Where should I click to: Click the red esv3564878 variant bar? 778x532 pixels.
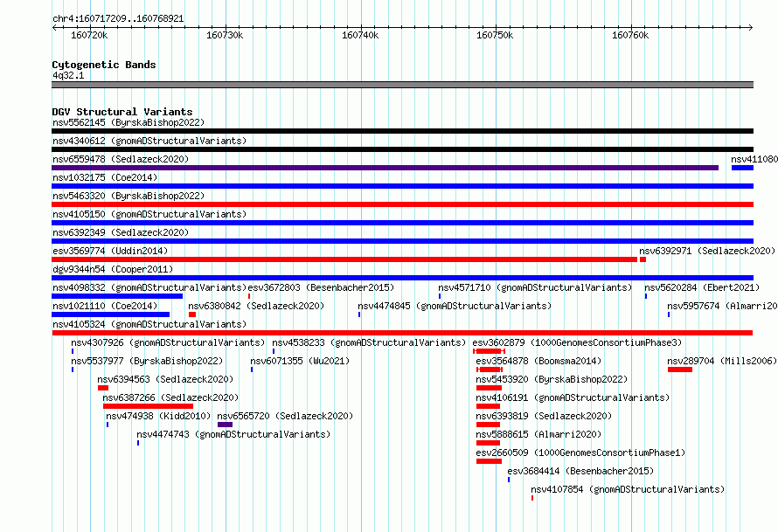pyautogui.click(x=490, y=370)
